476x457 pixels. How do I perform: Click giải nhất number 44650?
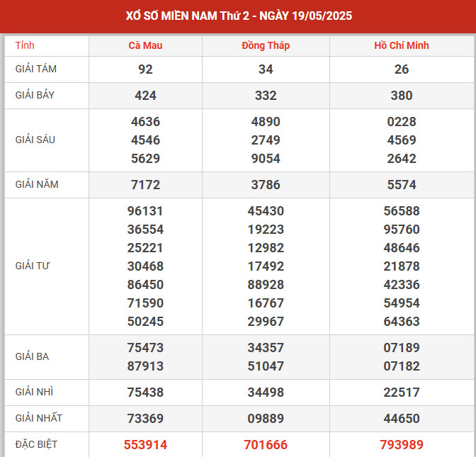tap(402, 419)
